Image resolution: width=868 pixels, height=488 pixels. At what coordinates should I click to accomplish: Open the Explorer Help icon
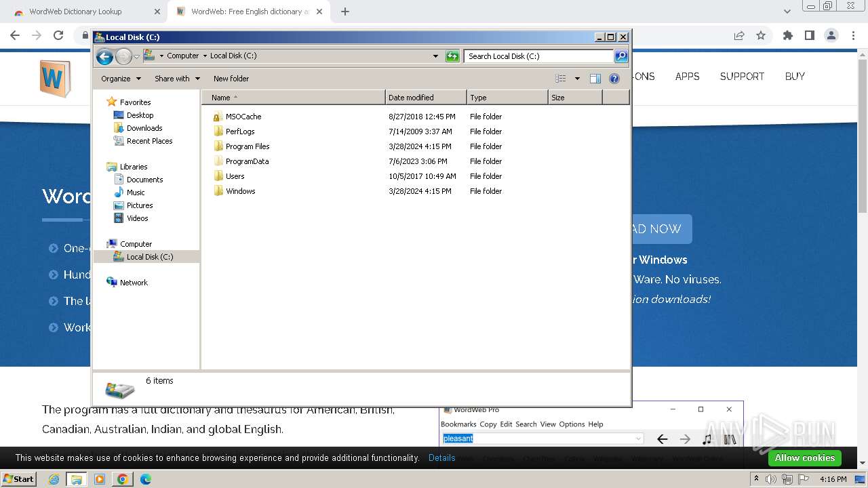pyautogui.click(x=614, y=79)
